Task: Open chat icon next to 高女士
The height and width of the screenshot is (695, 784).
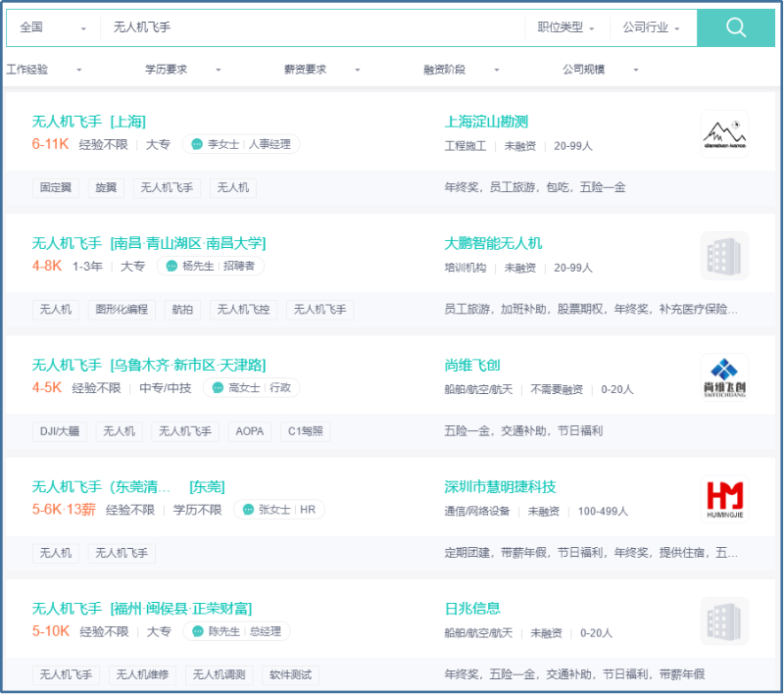Action: [218, 388]
